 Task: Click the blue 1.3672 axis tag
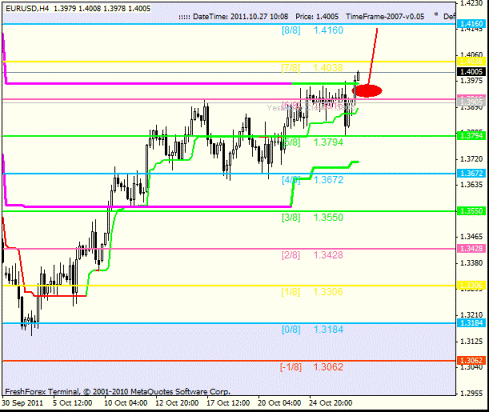[x=470, y=173]
